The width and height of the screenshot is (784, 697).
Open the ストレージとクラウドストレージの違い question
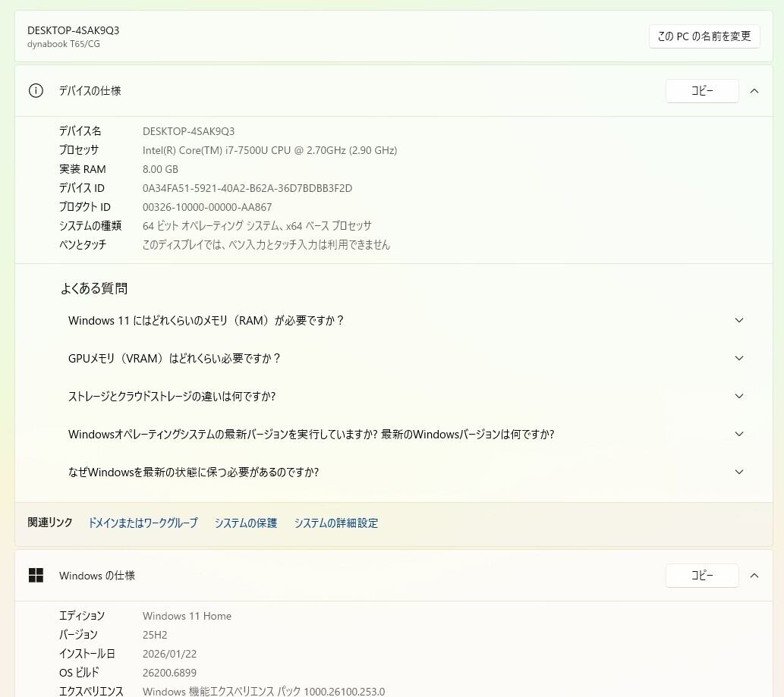172,397
